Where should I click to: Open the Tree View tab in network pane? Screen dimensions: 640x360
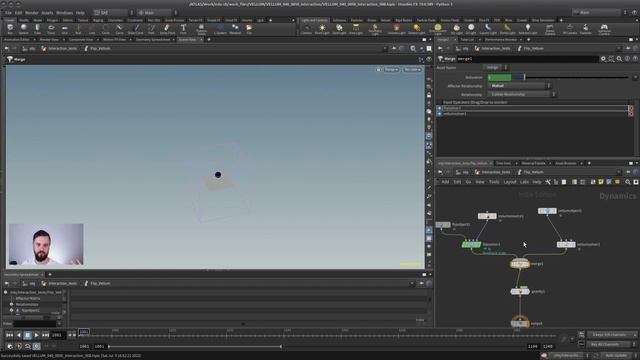point(503,163)
